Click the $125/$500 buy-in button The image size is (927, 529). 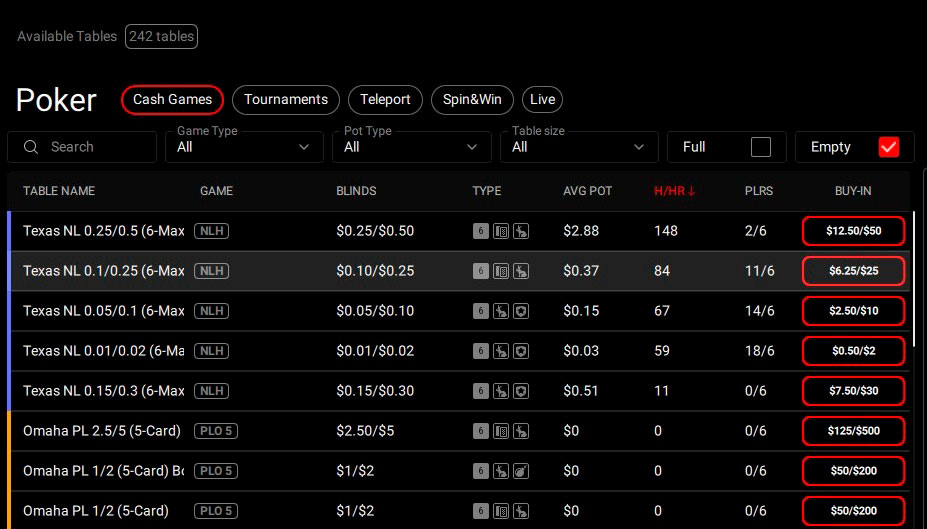pyautogui.click(x=853, y=431)
